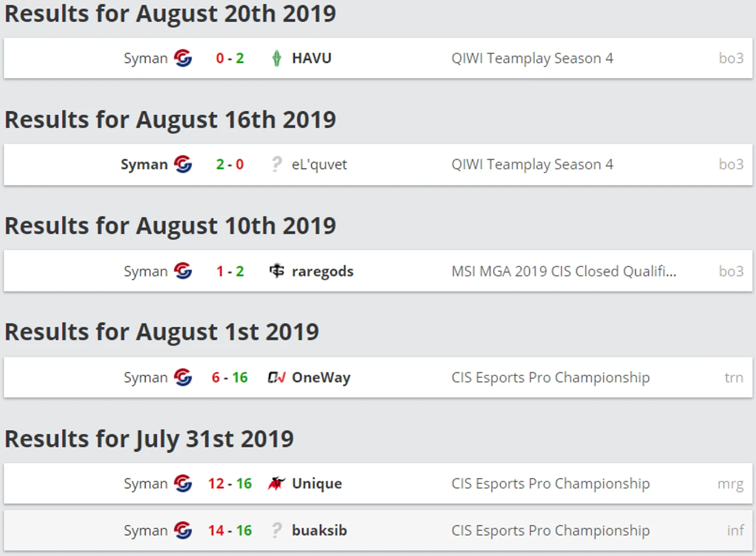Click the eL'quvet placeholder question-mark logo
756x556 pixels.
point(277,165)
